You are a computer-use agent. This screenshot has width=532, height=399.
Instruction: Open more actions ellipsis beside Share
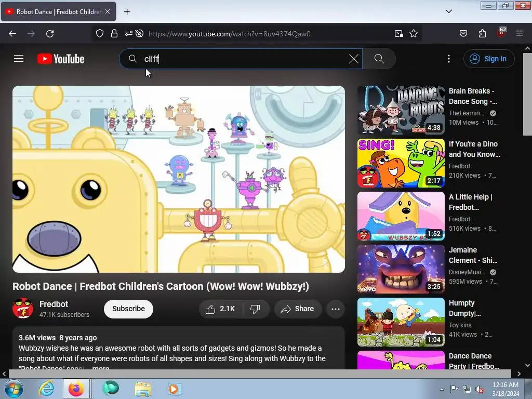coord(336,309)
